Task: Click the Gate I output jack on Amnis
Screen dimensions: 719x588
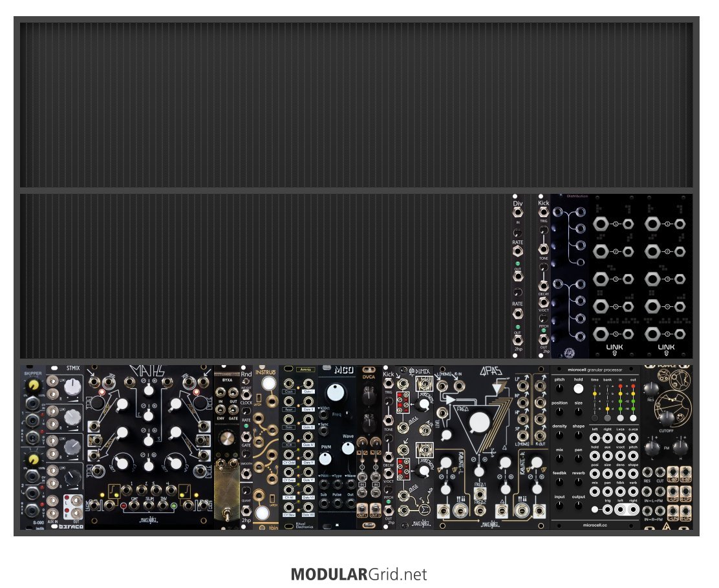Action: tap(308, 384)
